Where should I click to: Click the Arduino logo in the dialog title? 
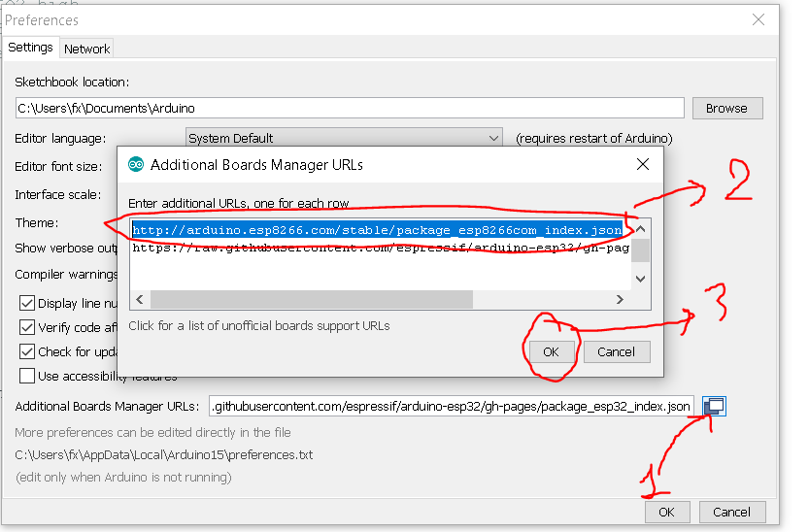pos(136,164)
